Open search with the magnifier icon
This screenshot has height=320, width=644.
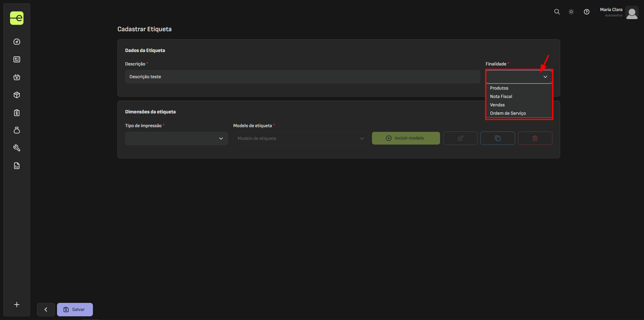coord(557,12)
